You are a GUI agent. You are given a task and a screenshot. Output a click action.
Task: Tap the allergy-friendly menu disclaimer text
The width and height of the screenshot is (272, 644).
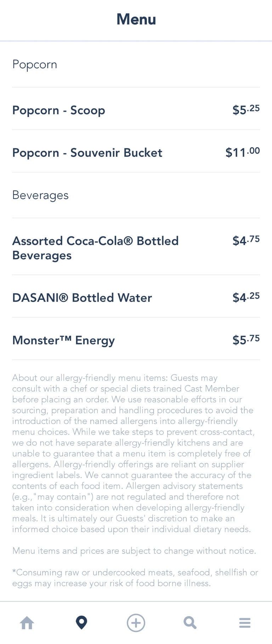pos(133,453)
